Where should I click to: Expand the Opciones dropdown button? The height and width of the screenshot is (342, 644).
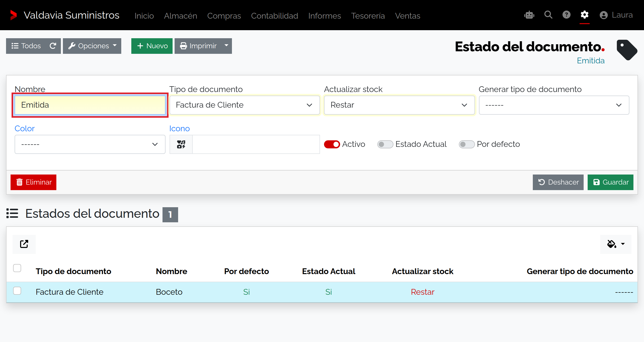(x=92, y=46)
